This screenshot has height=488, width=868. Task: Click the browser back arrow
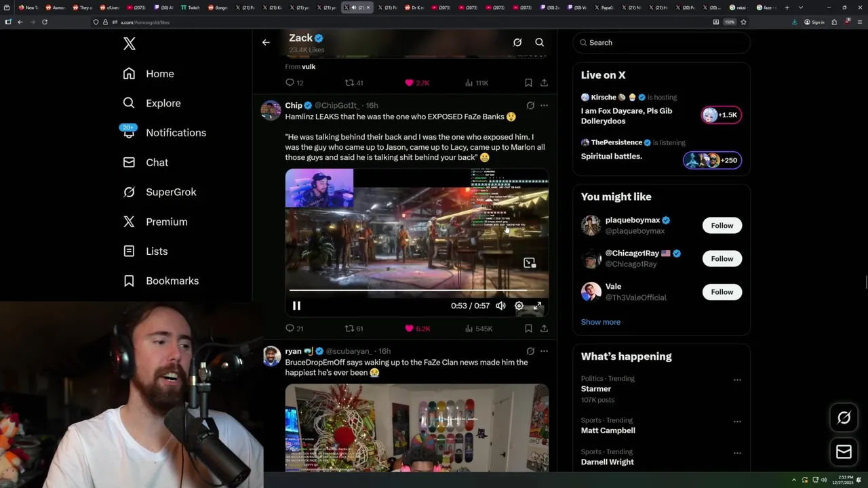pos(20,22)
